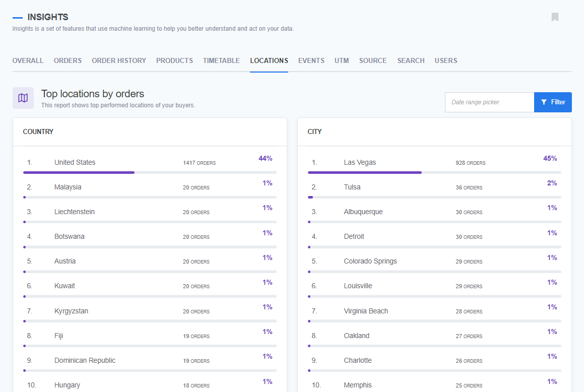Screen dimensions: 584x392
Task: Click 19 ORDERS value for Fiji
Action: coord(197,336)
